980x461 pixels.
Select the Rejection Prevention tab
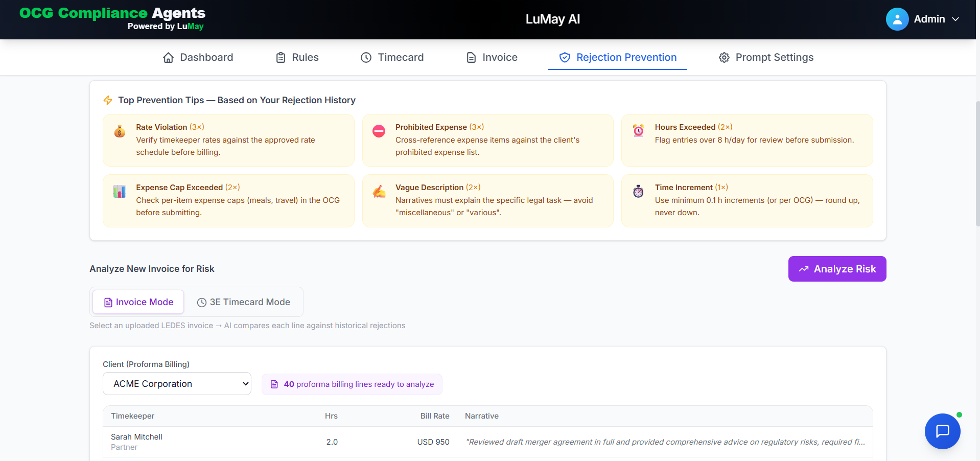coord(618,57)
